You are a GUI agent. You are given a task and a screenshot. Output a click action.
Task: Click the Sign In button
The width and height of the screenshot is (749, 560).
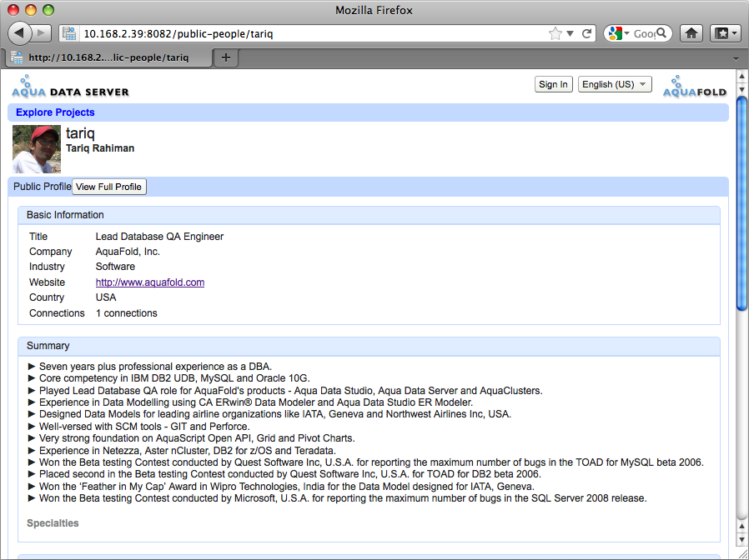(x=553, y=84)
